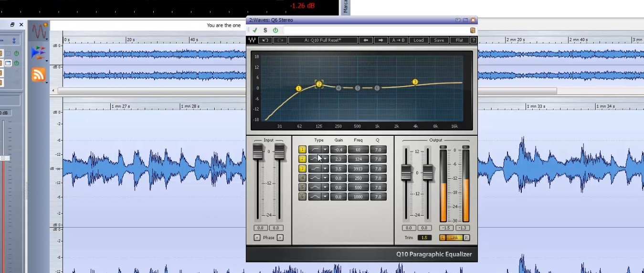Open band 3 filter type dropdown
Screen dimensions: 644x273
(325, 168)
